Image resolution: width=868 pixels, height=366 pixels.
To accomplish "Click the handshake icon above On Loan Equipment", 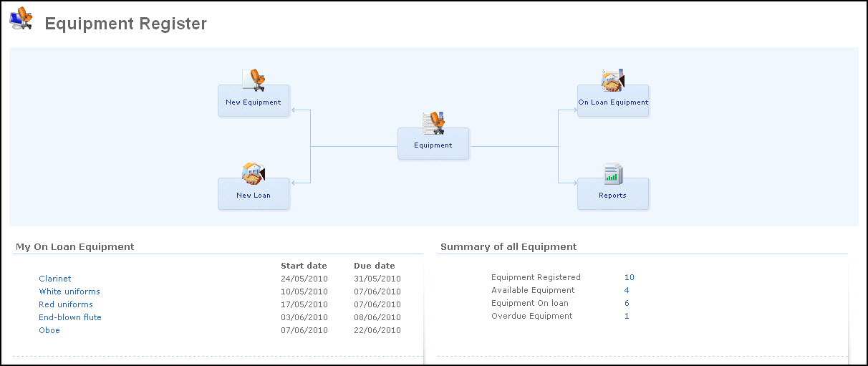I will 613,80.
